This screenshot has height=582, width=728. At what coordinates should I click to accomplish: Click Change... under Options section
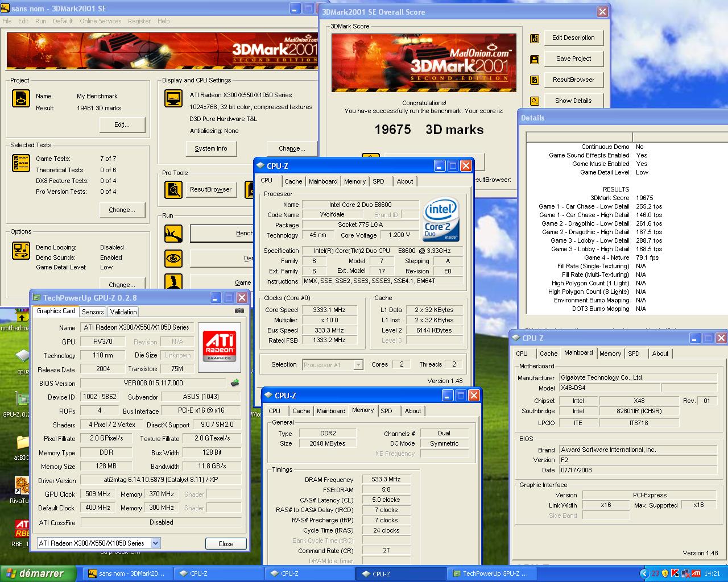click(122, 284)
